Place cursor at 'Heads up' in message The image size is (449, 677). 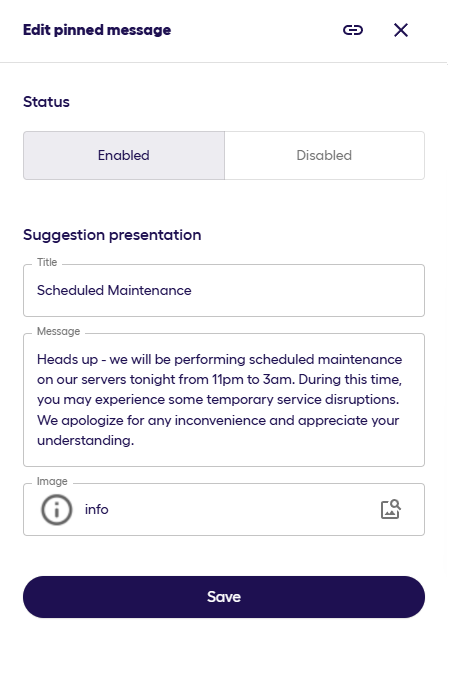click(67, 359)
